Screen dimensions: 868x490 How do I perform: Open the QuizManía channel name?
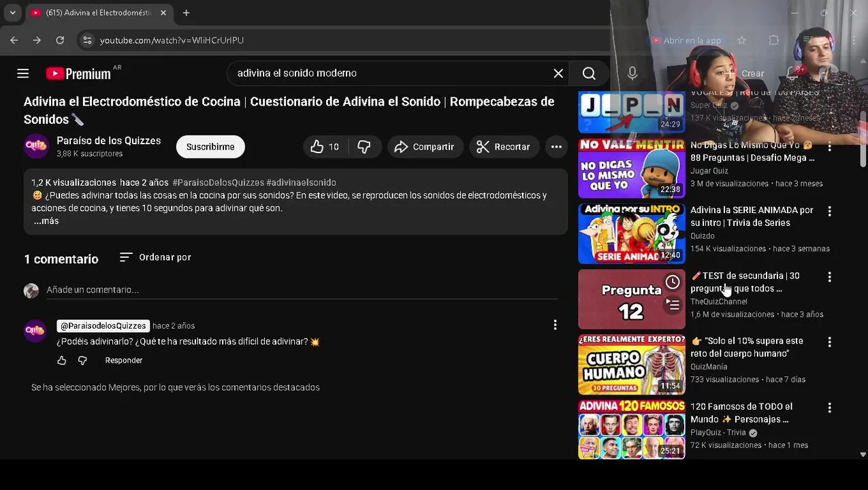coord(709,367)
